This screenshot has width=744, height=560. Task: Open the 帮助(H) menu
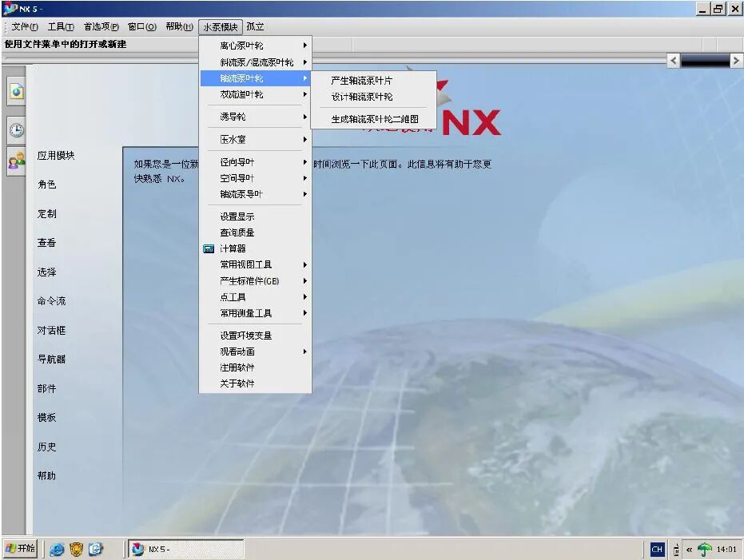(179, 27)
